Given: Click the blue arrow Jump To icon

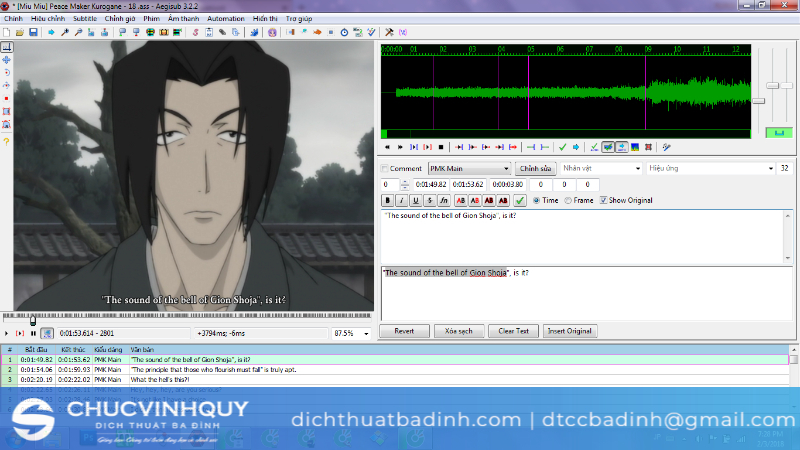Looking at the screenshot, I should point(51,32).
